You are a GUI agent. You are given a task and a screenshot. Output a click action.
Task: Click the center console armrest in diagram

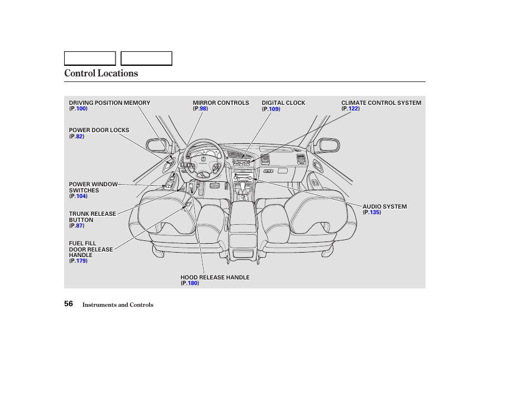pos(243,217)
